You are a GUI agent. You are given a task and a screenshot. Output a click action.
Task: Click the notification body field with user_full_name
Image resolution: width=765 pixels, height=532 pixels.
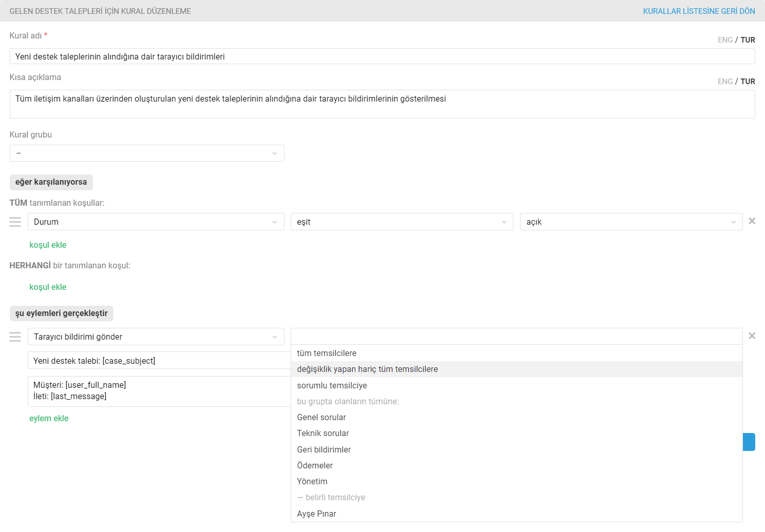click(x=159, y=391)
